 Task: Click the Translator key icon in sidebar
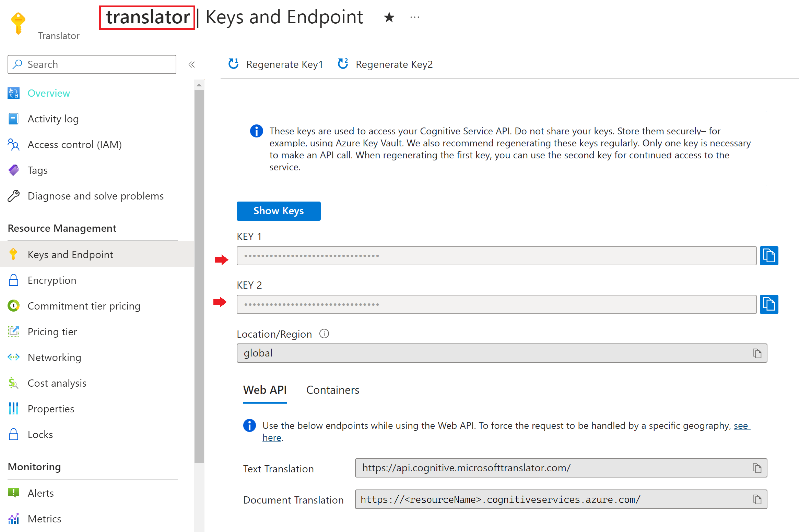point(18,24)
